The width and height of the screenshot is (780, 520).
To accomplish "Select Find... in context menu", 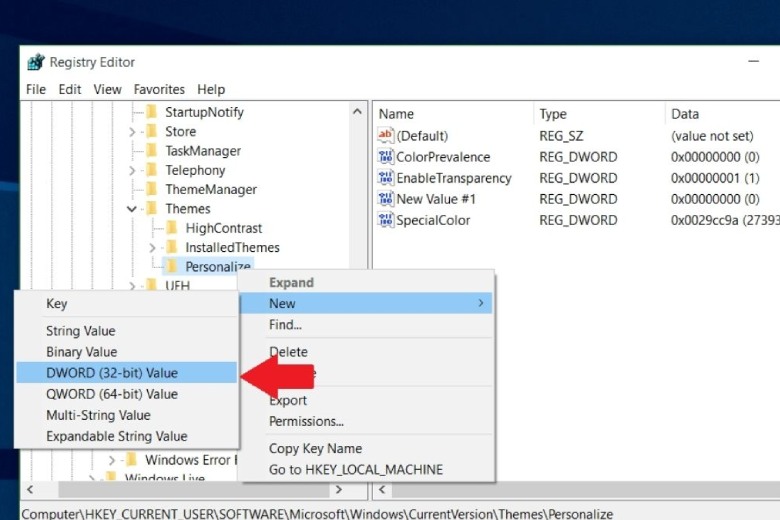I will pos(366,324).
